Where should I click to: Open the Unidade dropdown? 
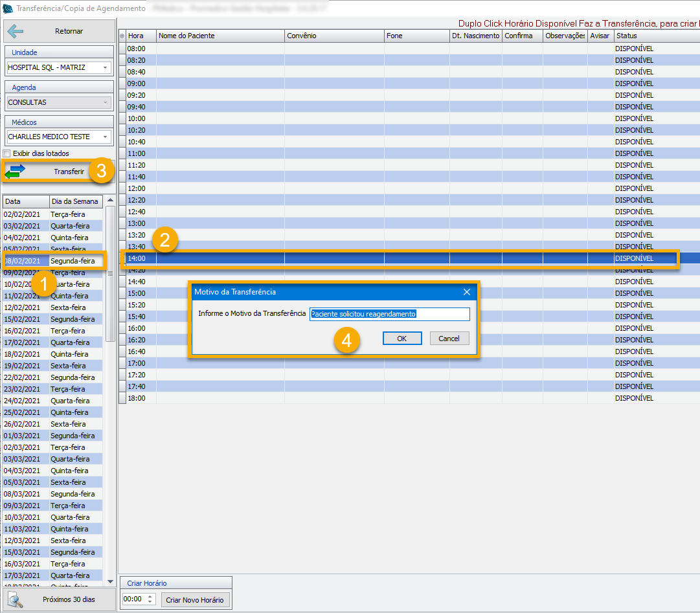105,67
